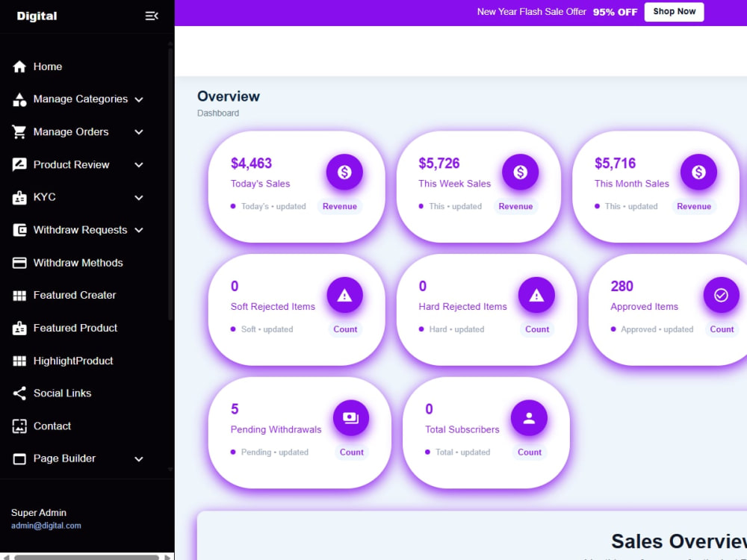Click This Month Sales dollar icon
747x560 pixels.
point(698,172)
